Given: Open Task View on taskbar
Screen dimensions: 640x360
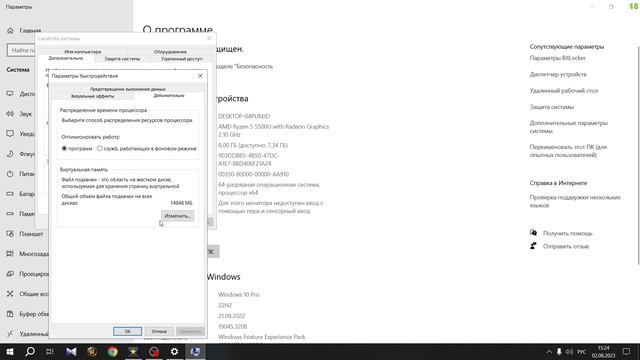Looking at the screenshot, I should pyautogui.click(x=50, y=351).
